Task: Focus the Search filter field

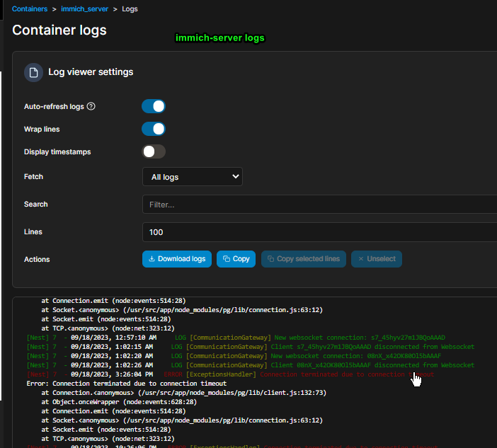Action: (319, 205)
